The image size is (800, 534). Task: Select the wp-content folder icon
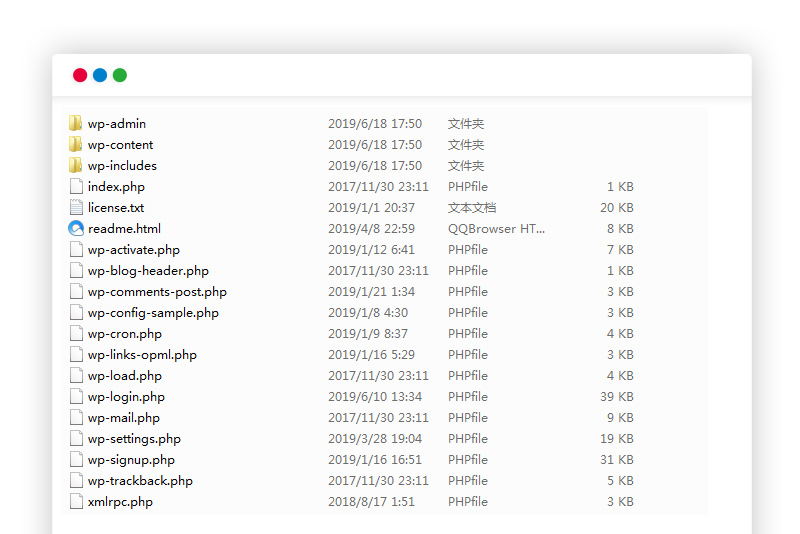point(76,145)
